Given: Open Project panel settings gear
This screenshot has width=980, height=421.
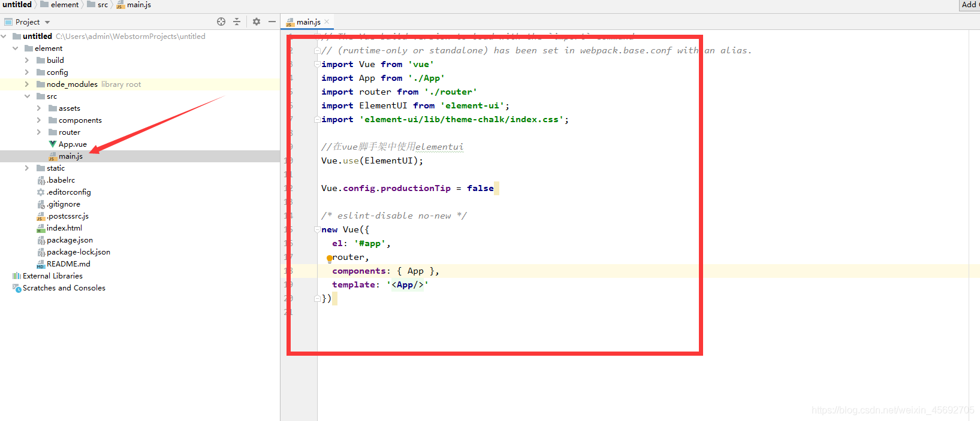Looking at the screenshot, I should click(257, 22).
